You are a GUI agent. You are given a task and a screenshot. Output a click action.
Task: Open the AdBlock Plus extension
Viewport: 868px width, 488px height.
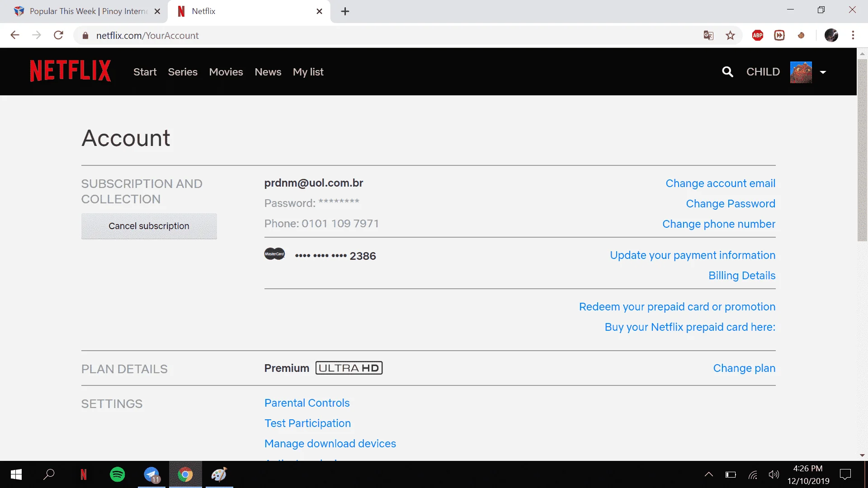click(758, 35)
